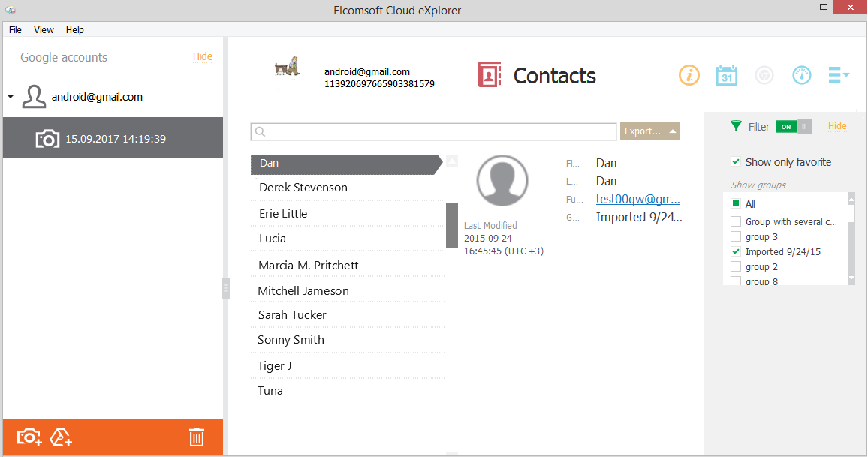Maximize the Elcomsoft Cloud eXplorer window
868x457 pixels.
(x=823, y=8)
